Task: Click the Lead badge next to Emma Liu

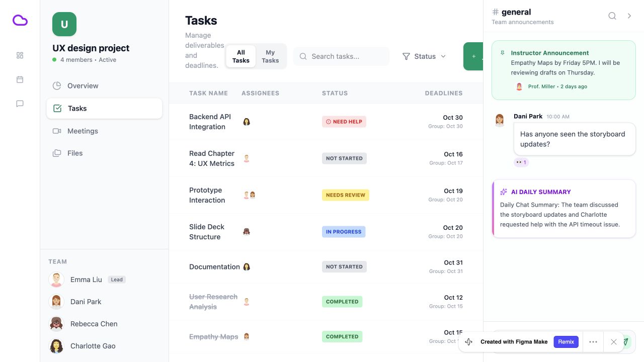Action: [117, 280]
